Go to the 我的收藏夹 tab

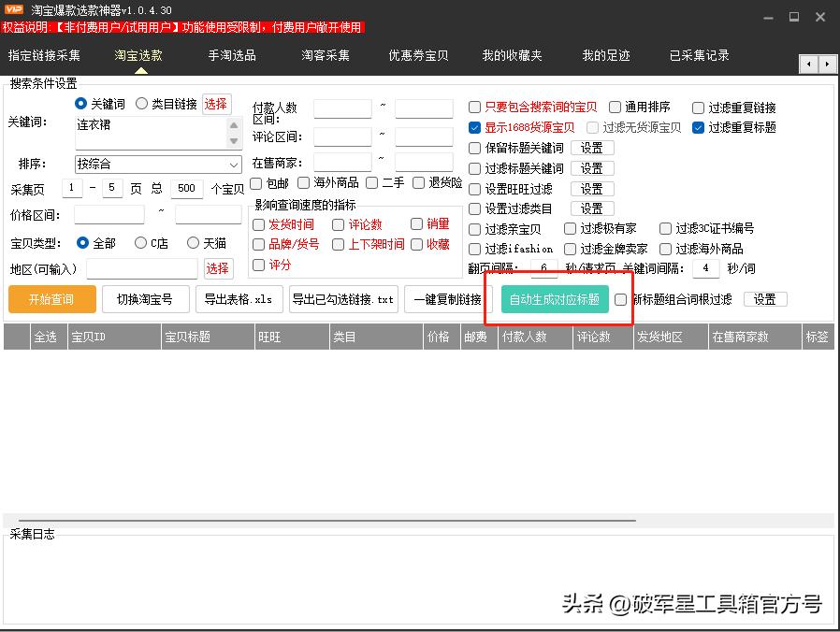pos(512,56)
